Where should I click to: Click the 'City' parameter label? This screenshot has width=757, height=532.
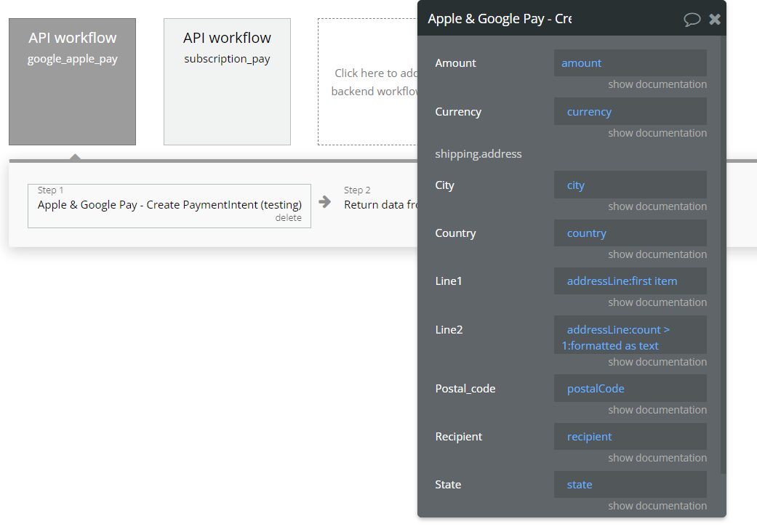click(x=444, y=185)
